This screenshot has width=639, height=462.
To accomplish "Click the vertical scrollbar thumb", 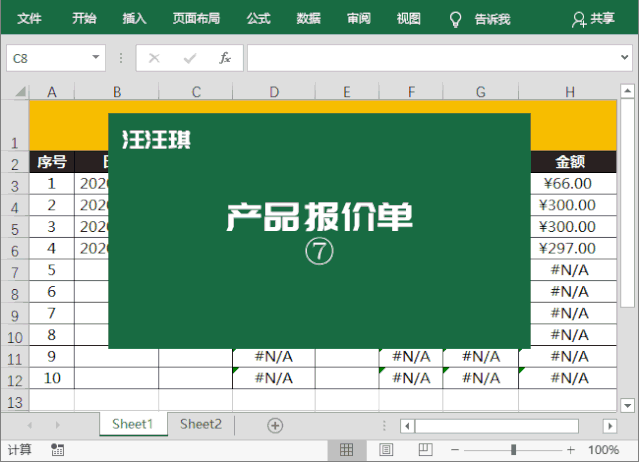I will pyautogui.click(x=628, y=202).
